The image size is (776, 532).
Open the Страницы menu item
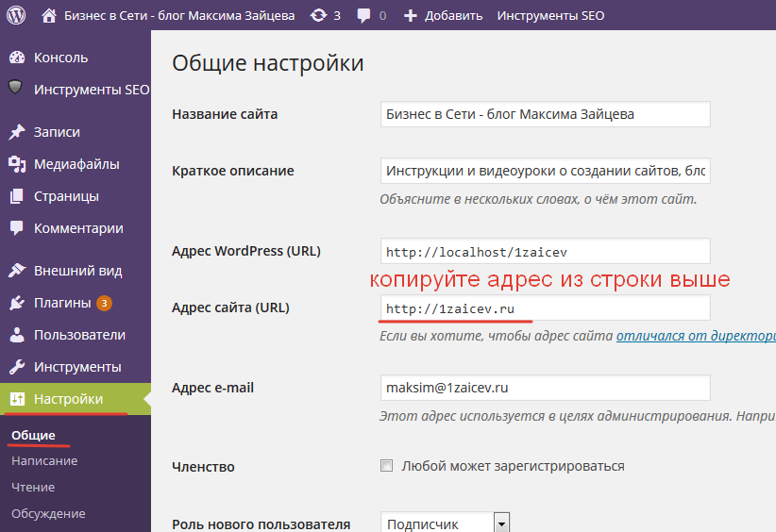click(66, 196)
